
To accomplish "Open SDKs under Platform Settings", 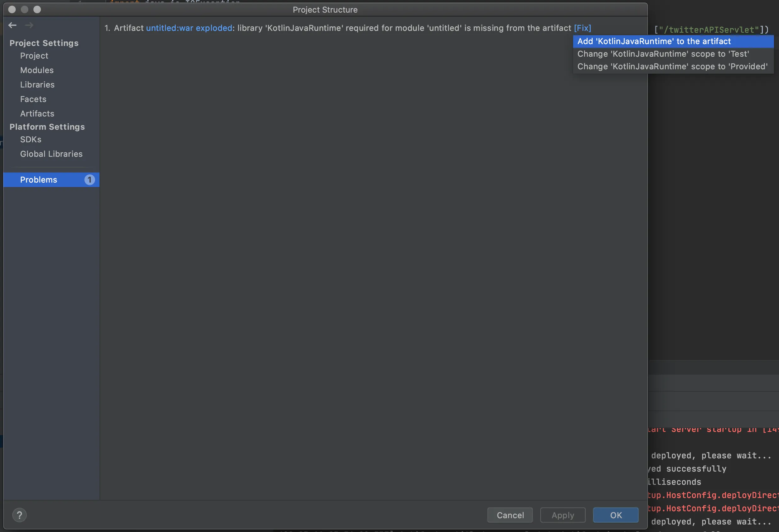I will click(x=31, y=139).
